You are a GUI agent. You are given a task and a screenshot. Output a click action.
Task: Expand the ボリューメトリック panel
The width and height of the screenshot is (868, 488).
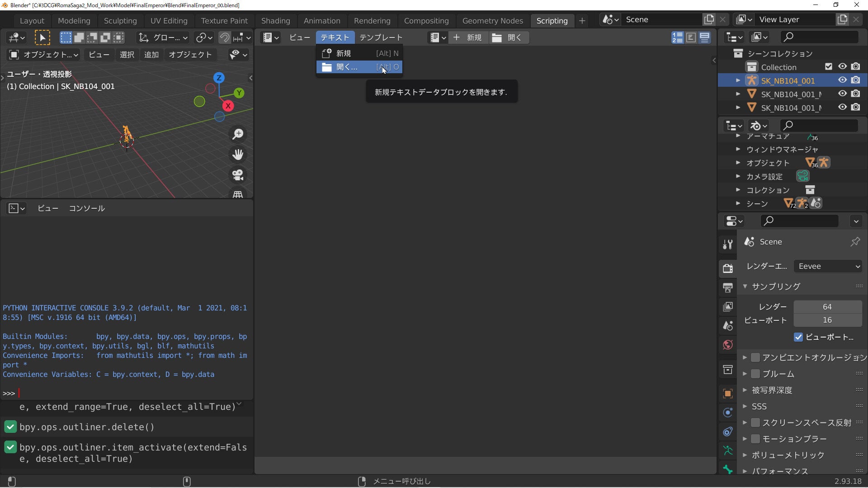tap(745, 455)
